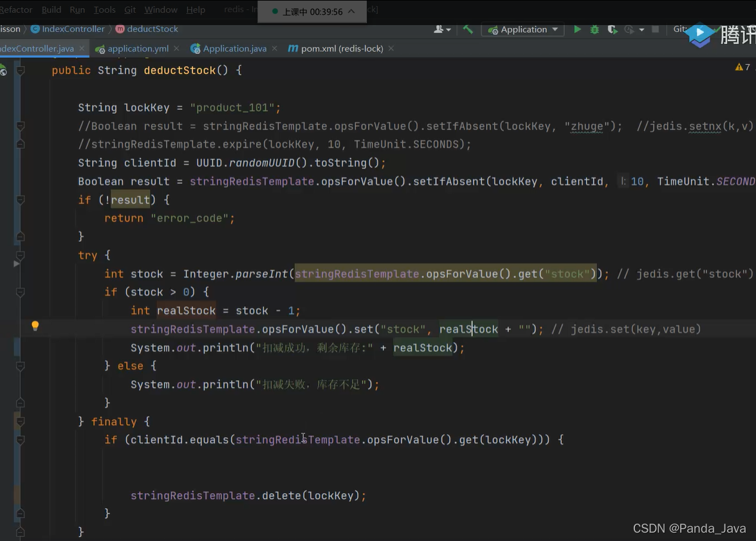Viewport: 756px width, 541px height.
Task: Click the green Run button
Action: (577, 30)
